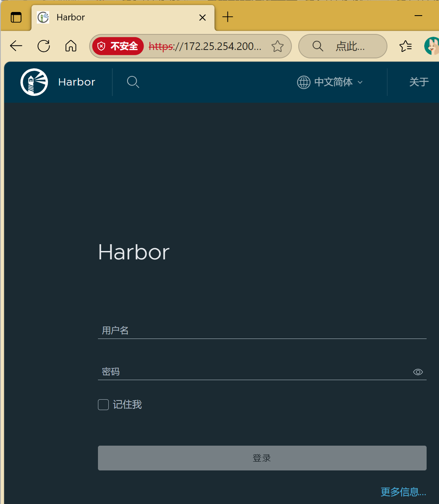Open a new browser tab
The height and width of the screenshot is (504, 439).
coord(227,17)
